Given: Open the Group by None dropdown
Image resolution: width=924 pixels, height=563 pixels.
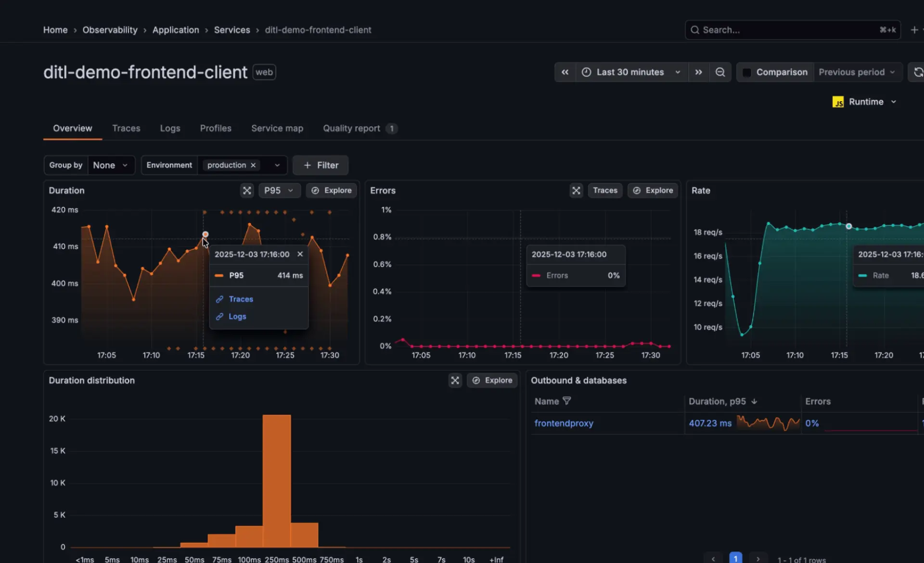Looking at the screenshot, I should [x=111, y=165].
